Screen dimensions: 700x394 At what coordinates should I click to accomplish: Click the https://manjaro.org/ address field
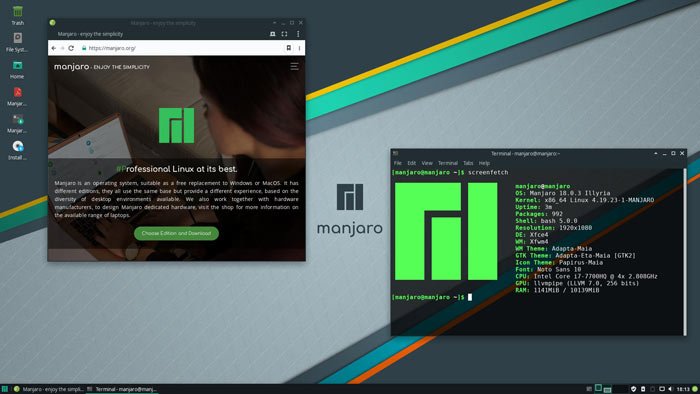point(183,48)
